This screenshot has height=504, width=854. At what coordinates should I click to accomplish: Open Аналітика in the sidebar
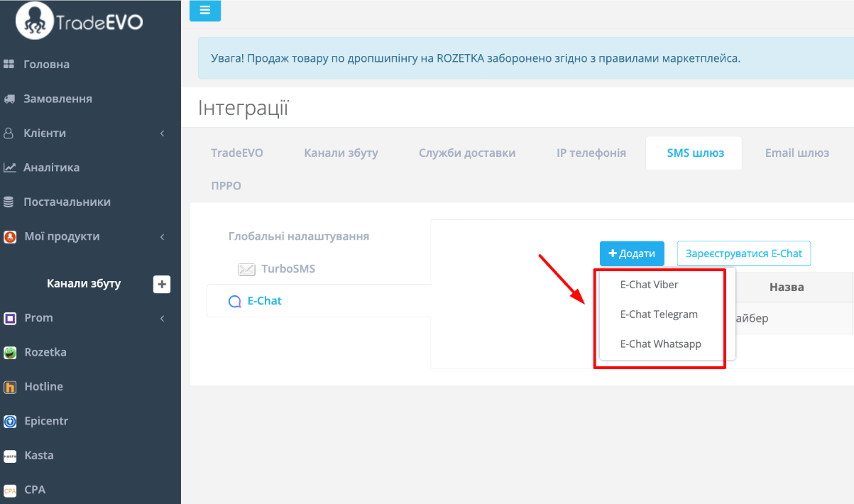pyautogui.click(x=51, y=168)
